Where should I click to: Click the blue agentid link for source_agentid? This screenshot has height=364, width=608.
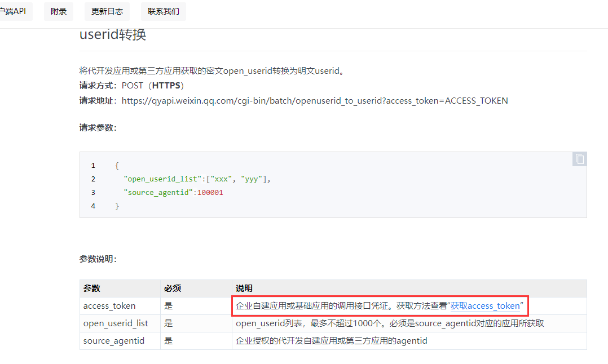pyautogui.click(x=411, y=340)
